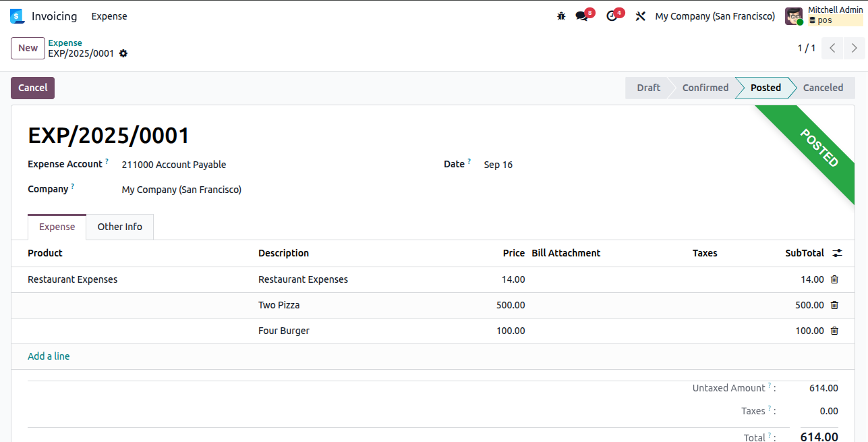The width and height of the screenshot is (868, 442).
Task: Select the Expense tab
Action: [57, 227]
